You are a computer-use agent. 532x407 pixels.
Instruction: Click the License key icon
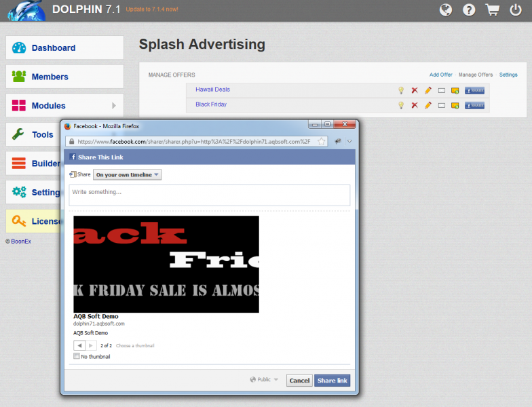(19, 221)
